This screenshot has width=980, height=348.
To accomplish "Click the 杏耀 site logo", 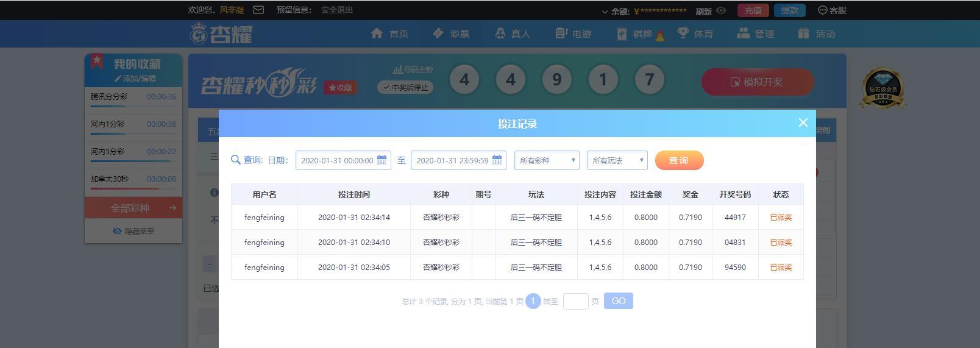I will pos(221,34).
